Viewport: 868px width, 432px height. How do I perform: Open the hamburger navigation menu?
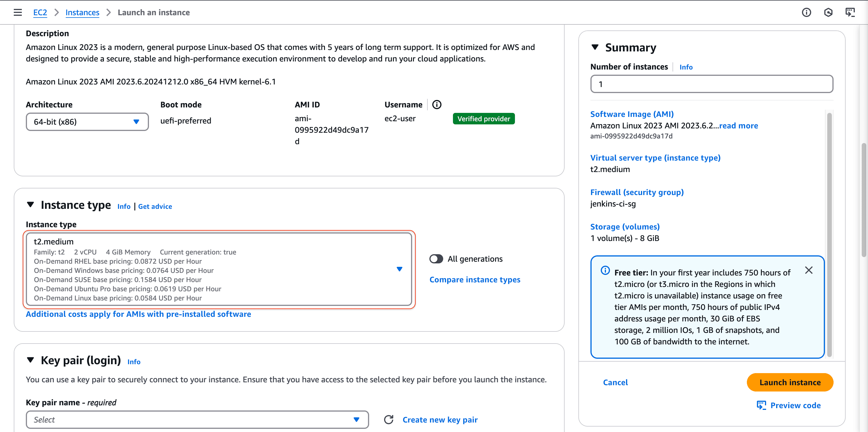pyautogui.click(x=18, y=12)
